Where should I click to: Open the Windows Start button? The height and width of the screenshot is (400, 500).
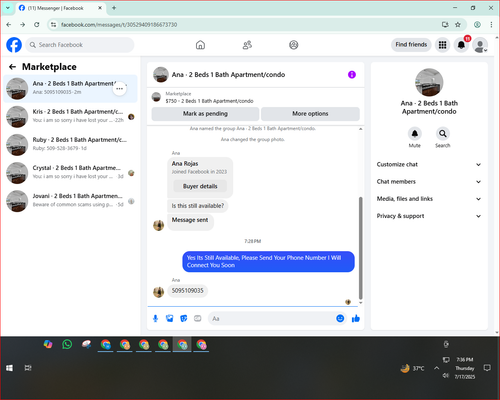click(x=9, y=368)
